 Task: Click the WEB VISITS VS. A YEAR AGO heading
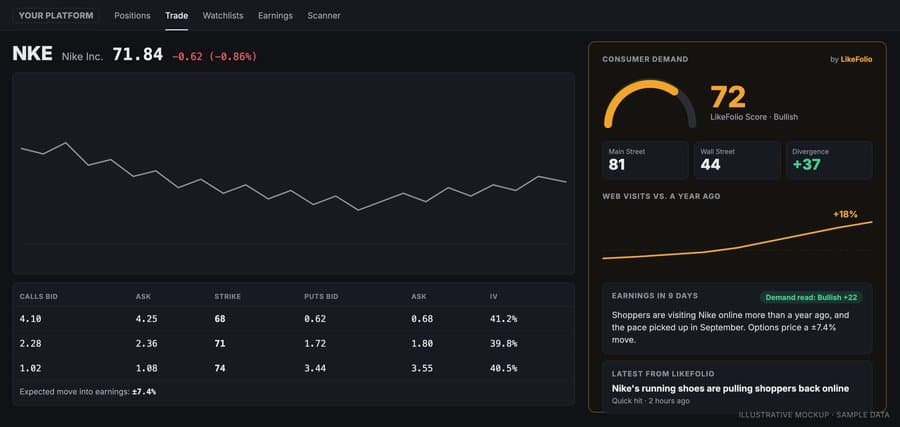(661, 196)
